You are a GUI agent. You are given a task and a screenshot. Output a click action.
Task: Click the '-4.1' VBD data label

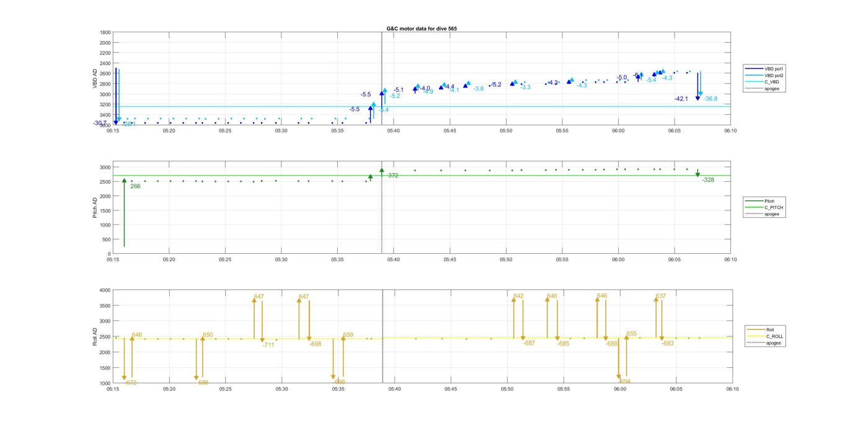click(x=454, y=90)
